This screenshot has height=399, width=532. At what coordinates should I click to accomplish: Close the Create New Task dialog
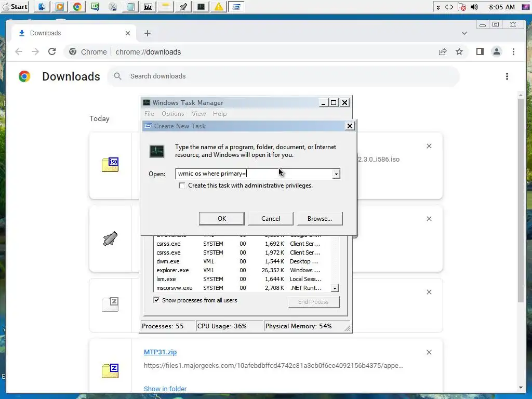pyautogui.click(x=350, y=126)
